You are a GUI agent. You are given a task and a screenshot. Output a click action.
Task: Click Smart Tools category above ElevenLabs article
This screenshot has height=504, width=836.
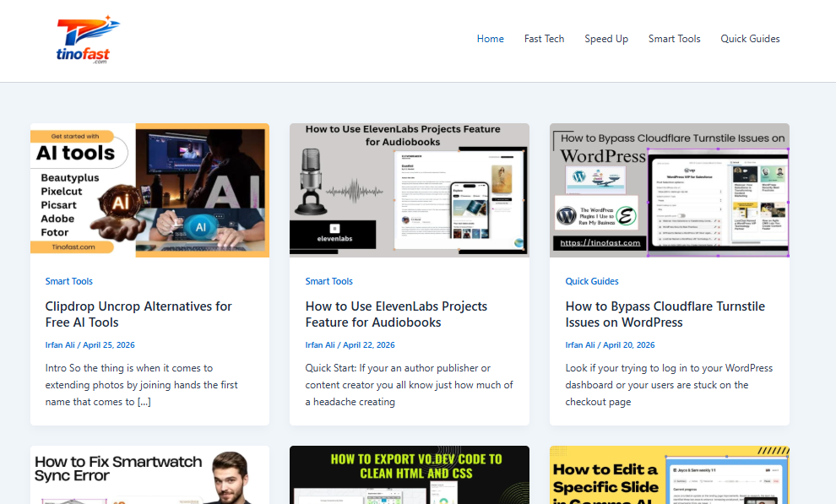pyautogui.click(x=329, y=281)
